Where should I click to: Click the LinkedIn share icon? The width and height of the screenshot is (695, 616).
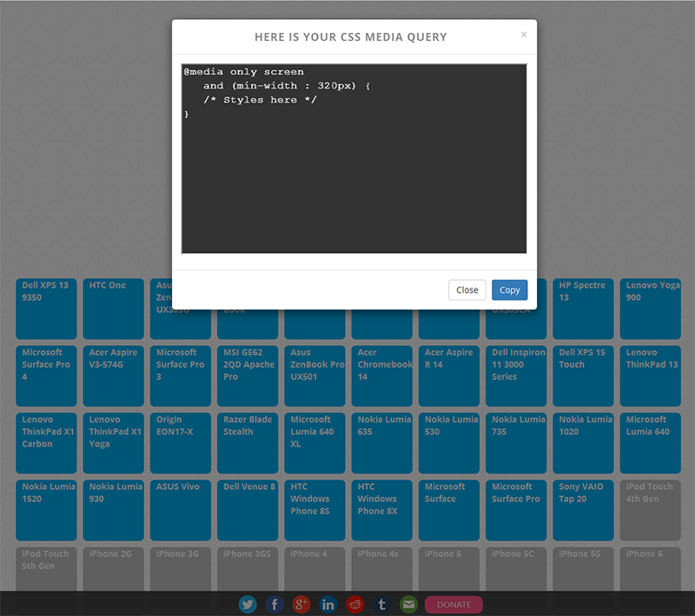click(328, 605)
